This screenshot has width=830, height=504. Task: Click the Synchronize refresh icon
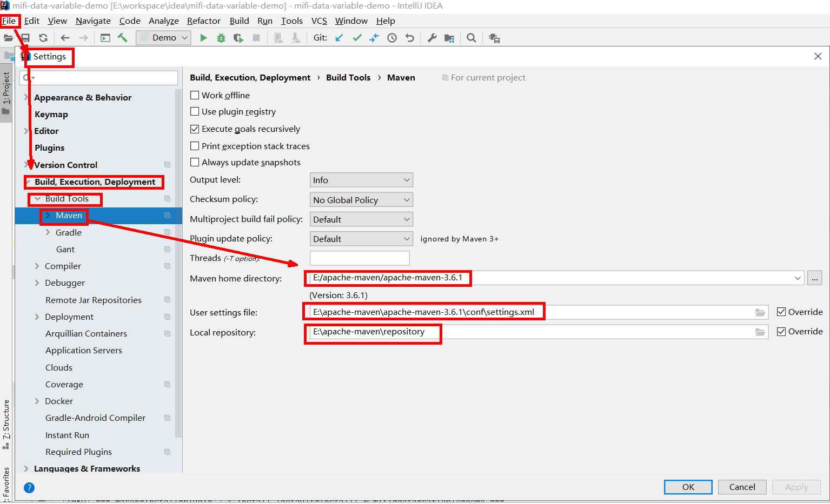coord(43,38)
